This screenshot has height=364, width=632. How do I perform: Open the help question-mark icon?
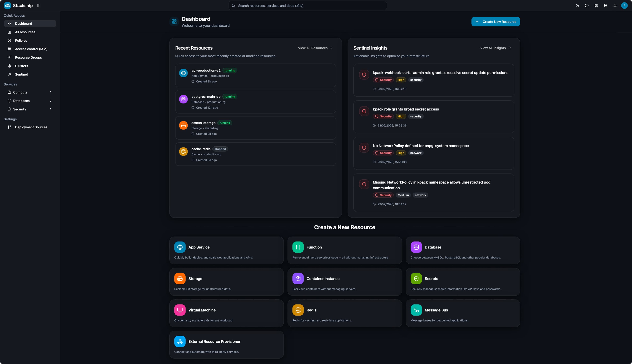click(x=587, y=5)
